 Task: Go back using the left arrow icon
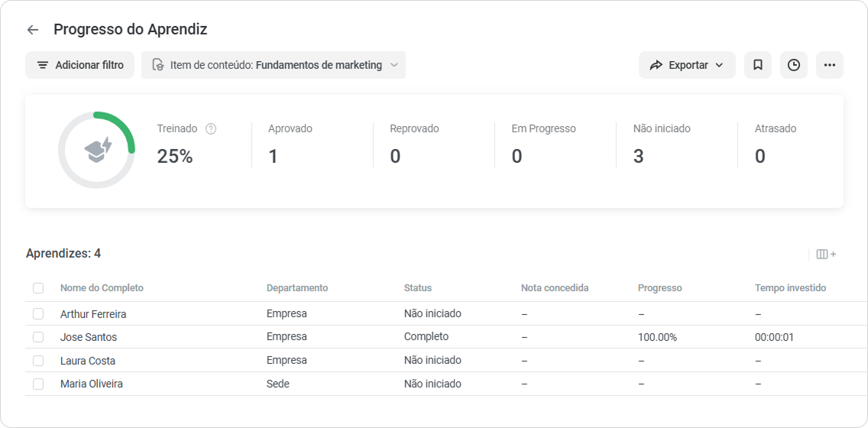click(x=33, y=30)
